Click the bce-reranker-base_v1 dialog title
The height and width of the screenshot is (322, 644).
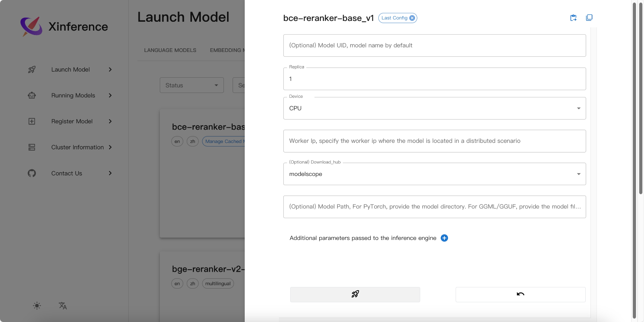[x=328, y=18]
